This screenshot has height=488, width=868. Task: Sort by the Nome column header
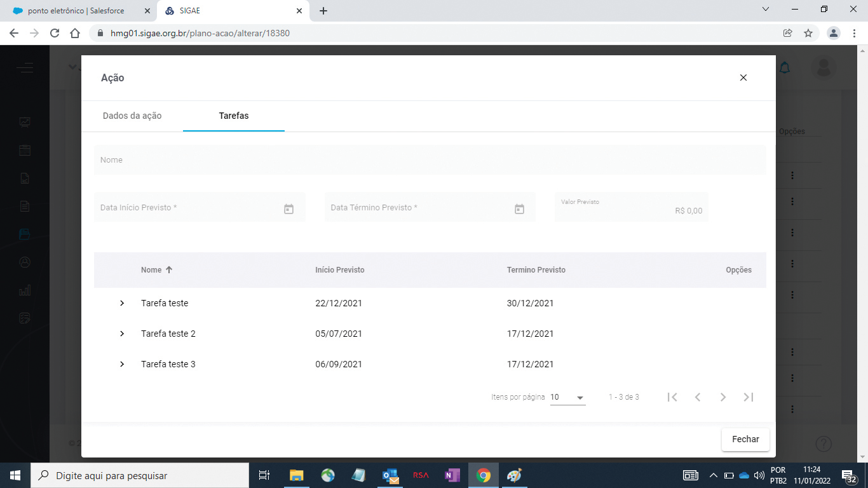[x=151, y=269]
